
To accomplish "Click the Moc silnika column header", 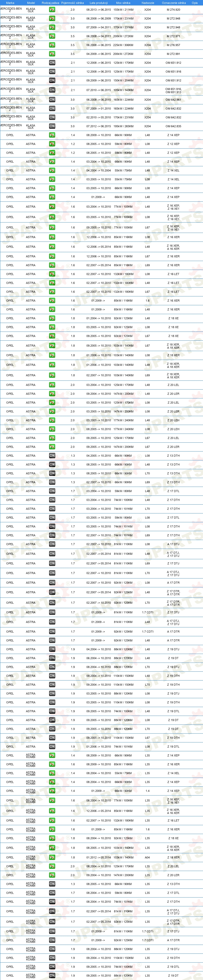I will click(x=123, y=3).
